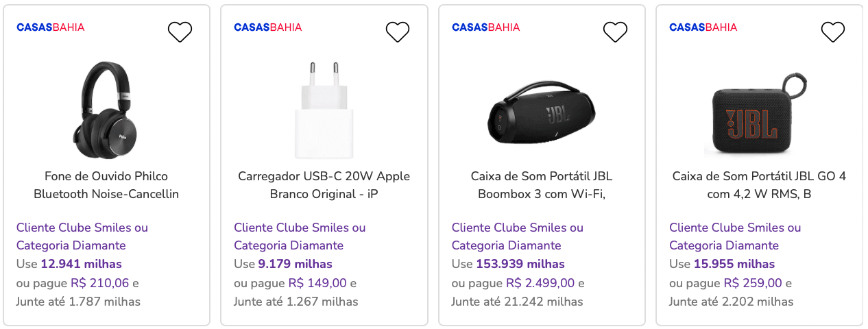Toggle heart on Apple USB-C charger card
Viewport: 868px width, 329px height.
click(x=398, y=32)
